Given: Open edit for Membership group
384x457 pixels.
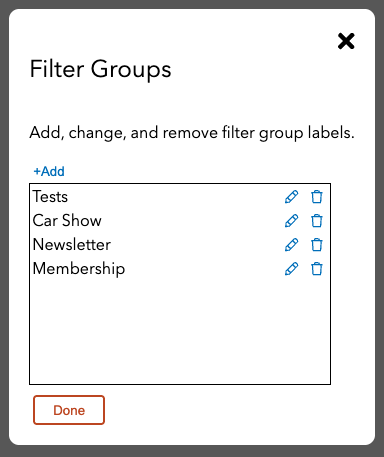Looking at the screenshot, I should 291,269.
